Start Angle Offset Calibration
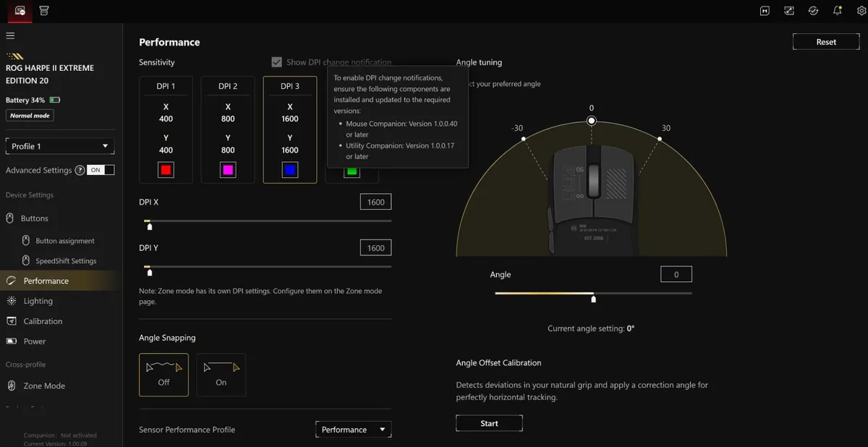868x447 pixels. [489, 423]
